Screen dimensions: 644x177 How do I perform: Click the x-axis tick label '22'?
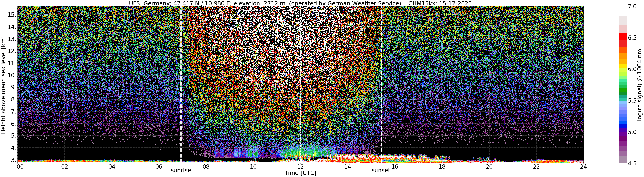tap(536, 166)
